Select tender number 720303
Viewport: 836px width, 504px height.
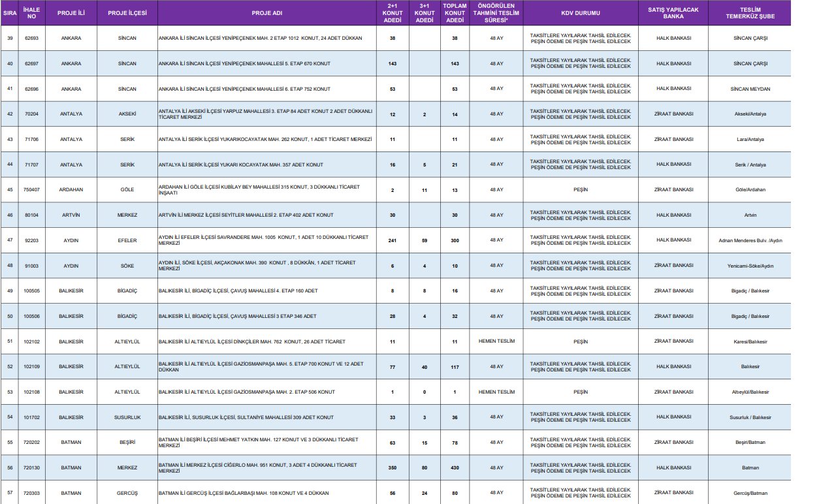click(x=32, y=493)
